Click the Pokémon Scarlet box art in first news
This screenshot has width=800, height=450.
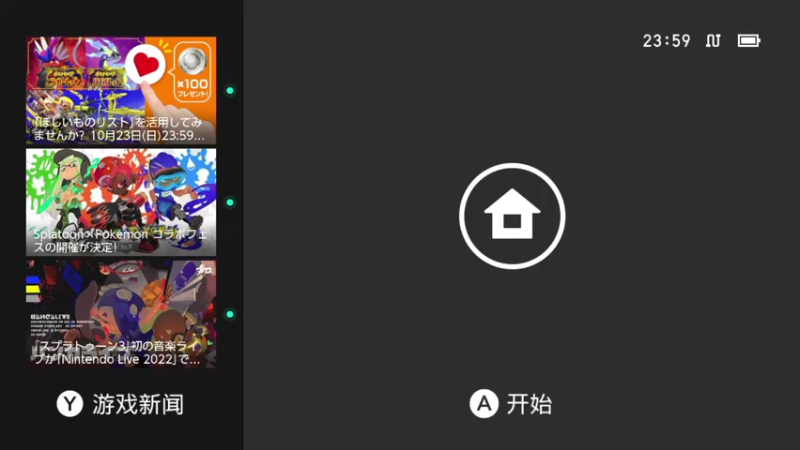(56, 63)
